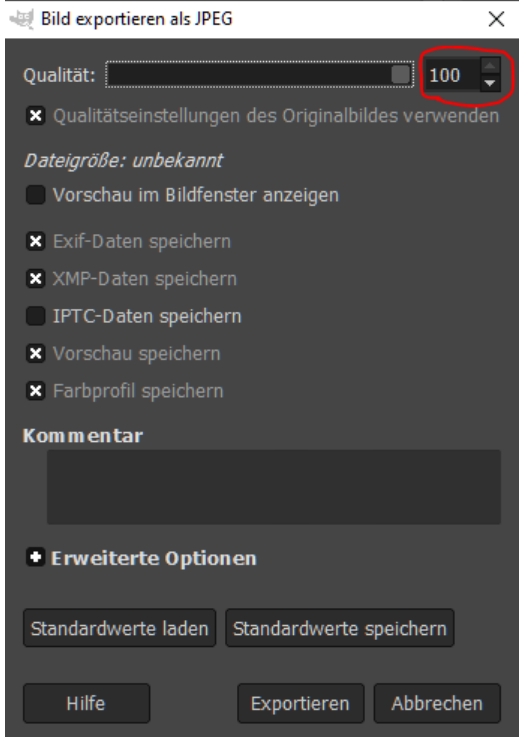Image resolution: width=530 pixels, height=744 pixels.
Task: Uncheck Farbprofil speichern
Action: point(36,391)
